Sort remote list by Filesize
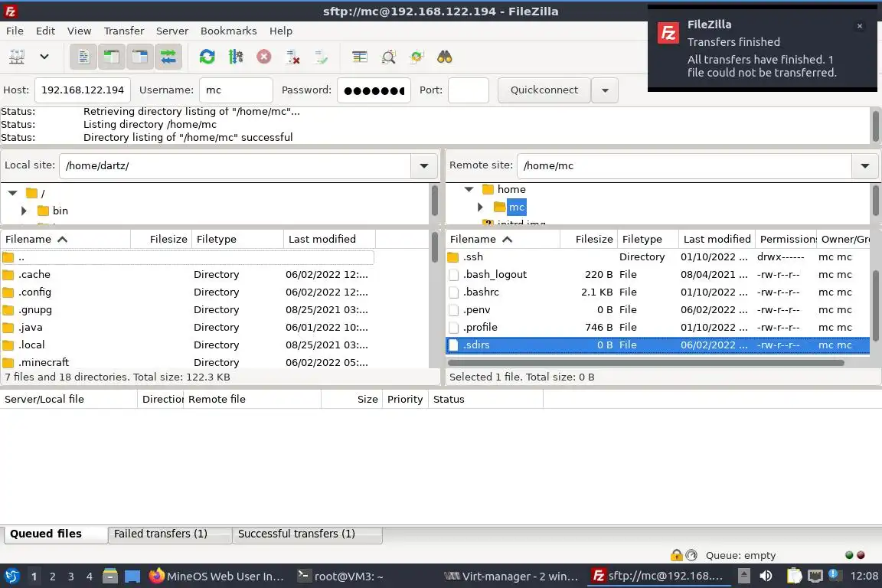This screenshot has width=882, height=588. click(x=588, y=239)
